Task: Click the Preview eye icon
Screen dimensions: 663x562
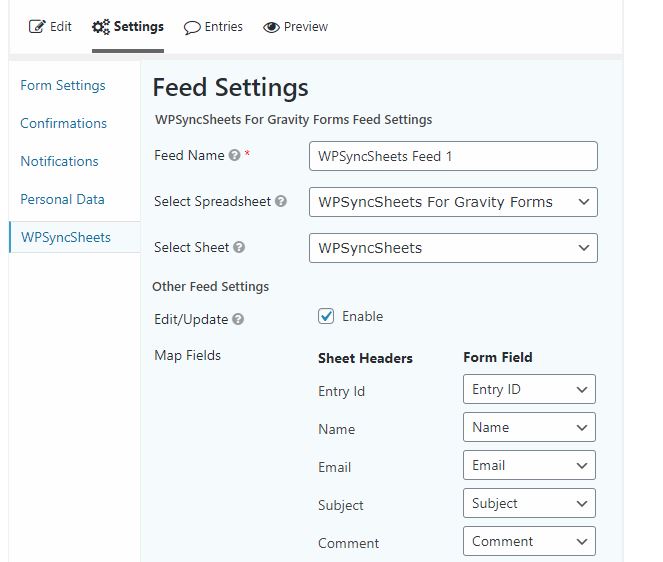Action: [271, 27]
